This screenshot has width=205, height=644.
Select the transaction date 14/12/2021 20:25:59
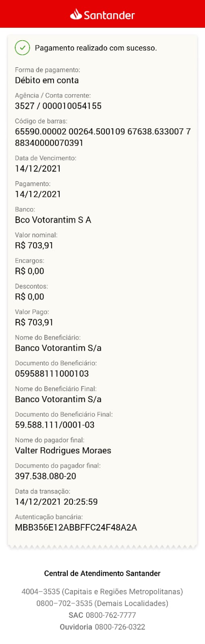(56, 502)
